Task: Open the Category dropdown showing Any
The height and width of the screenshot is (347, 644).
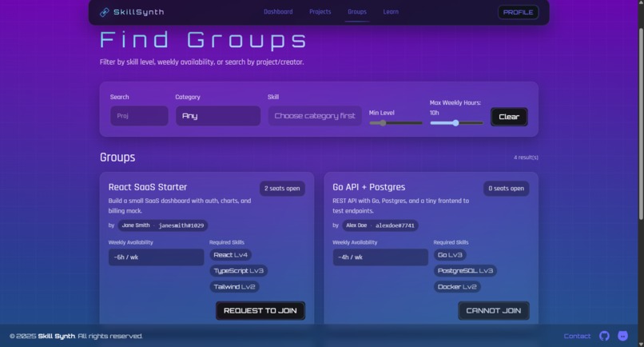Action: coord(218,116)
